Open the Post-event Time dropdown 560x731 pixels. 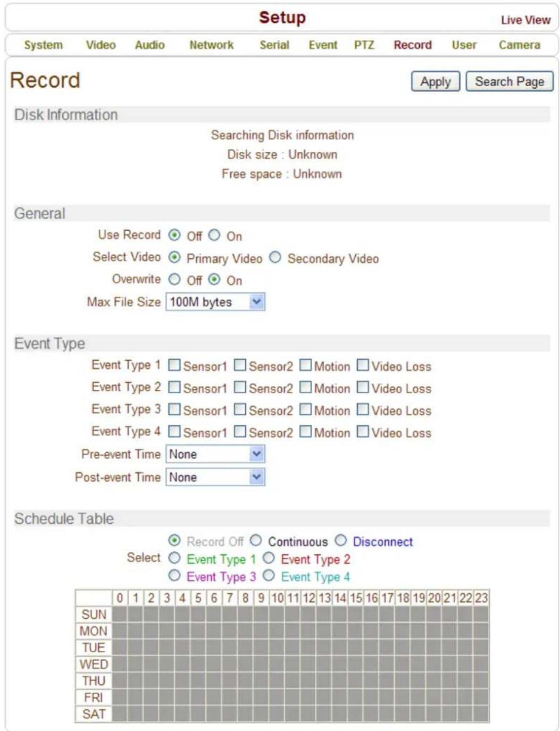(215, 477)
